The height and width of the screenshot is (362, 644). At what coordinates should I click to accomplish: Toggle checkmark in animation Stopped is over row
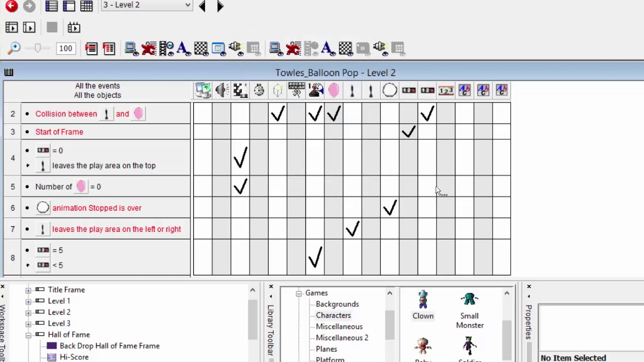390,208
